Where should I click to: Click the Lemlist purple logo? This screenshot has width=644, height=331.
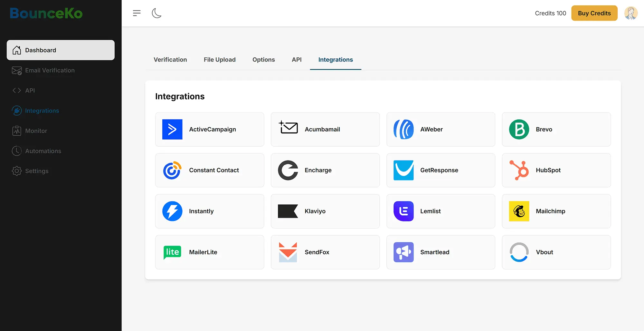403,211
